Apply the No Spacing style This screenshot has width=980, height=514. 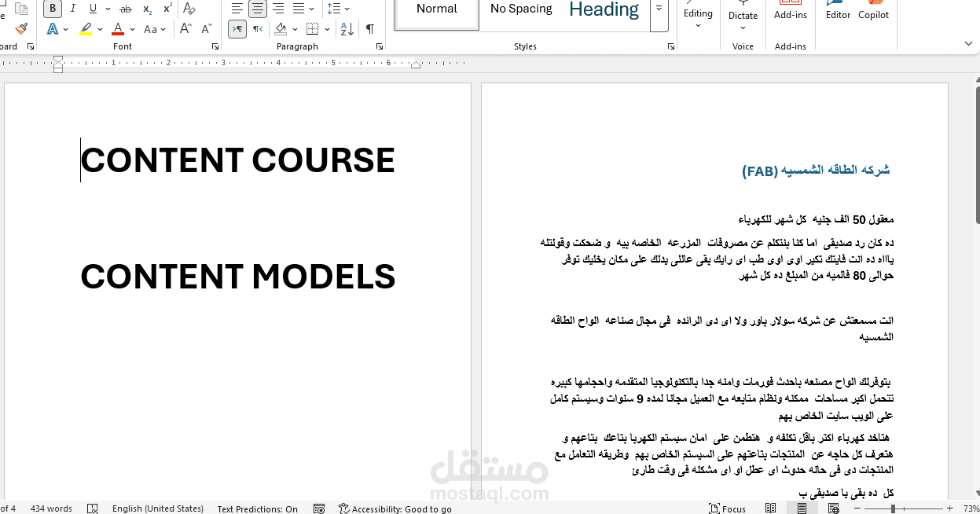(x=521, y=9)
